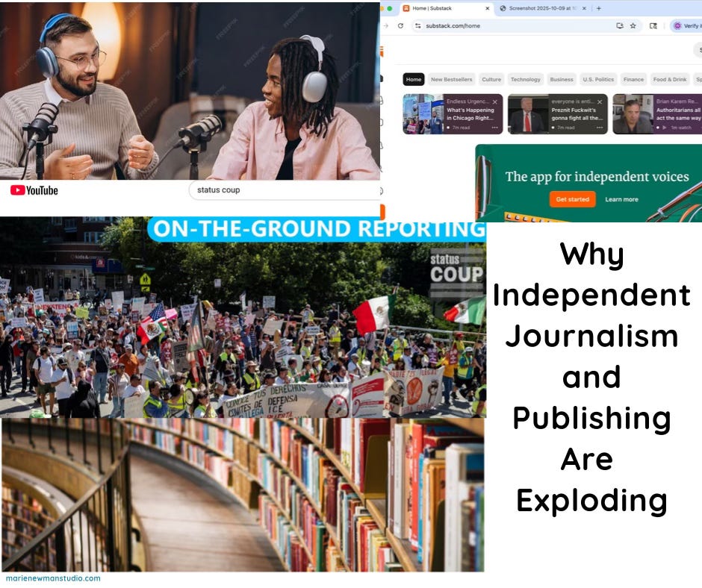Select the Technology category

525,79
